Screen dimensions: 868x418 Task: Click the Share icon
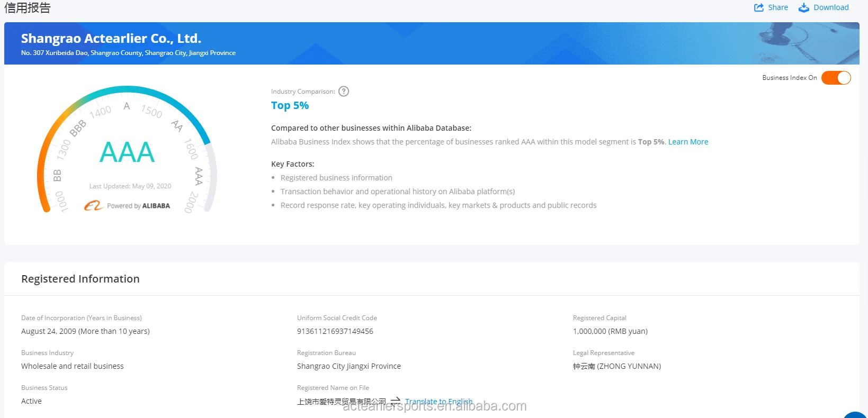click(759, 7)
